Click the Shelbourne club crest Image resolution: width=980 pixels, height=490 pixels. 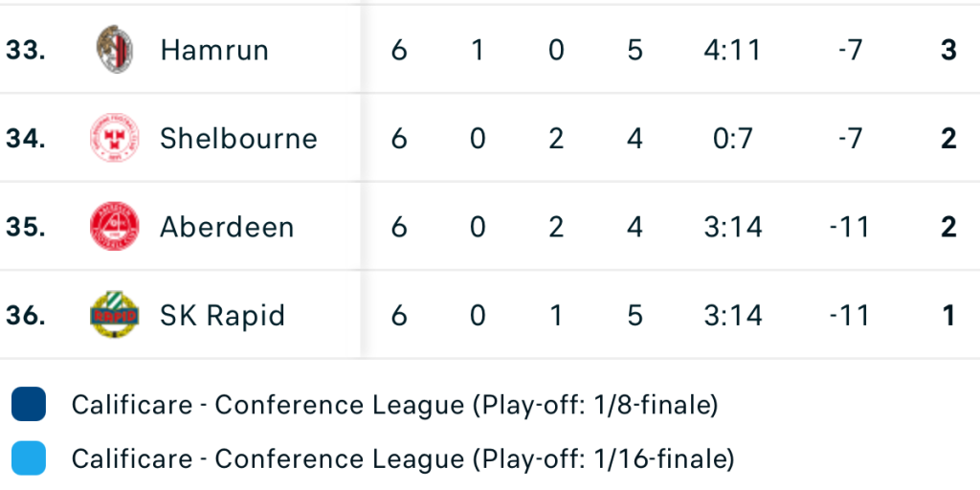[115, 138]
